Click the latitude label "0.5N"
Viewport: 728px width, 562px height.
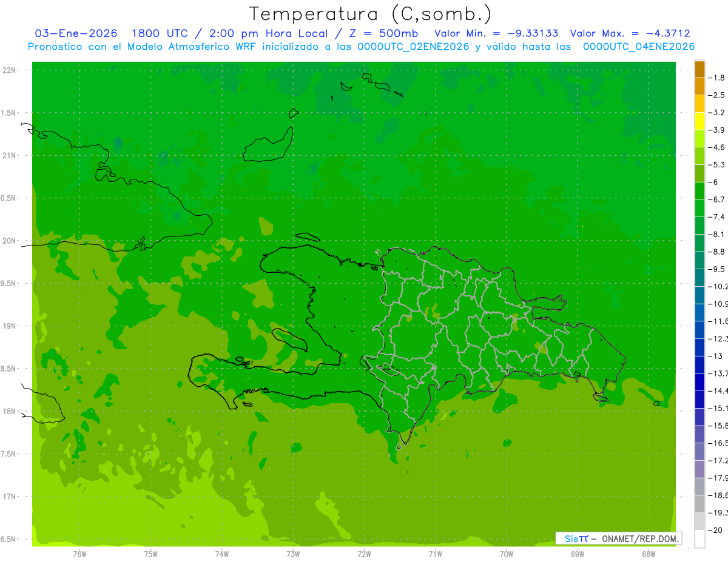tap(9, 198)
